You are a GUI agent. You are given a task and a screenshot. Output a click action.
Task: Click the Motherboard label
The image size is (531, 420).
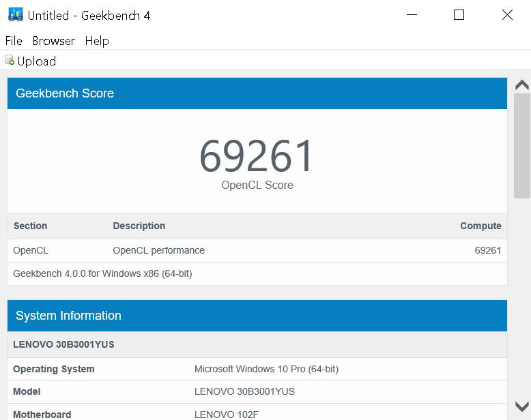(42, 415)
